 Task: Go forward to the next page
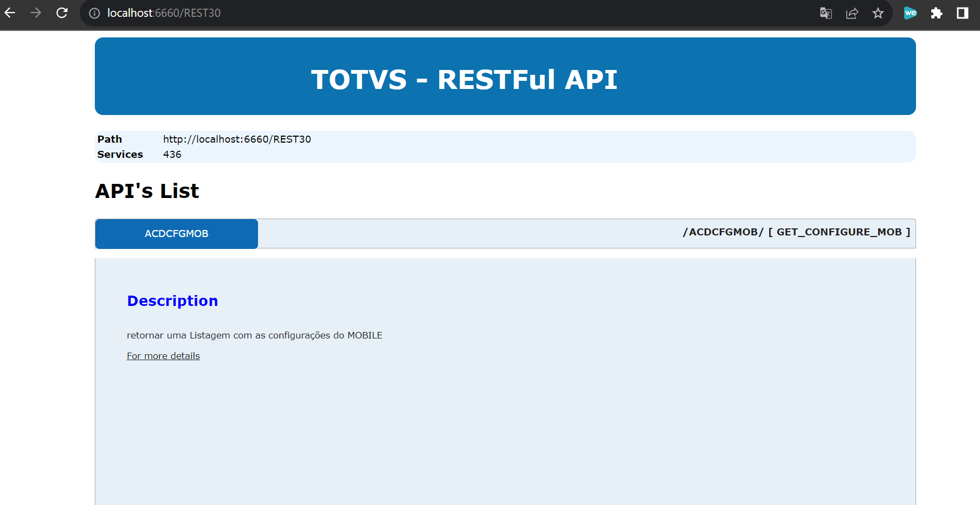[36, 13]
